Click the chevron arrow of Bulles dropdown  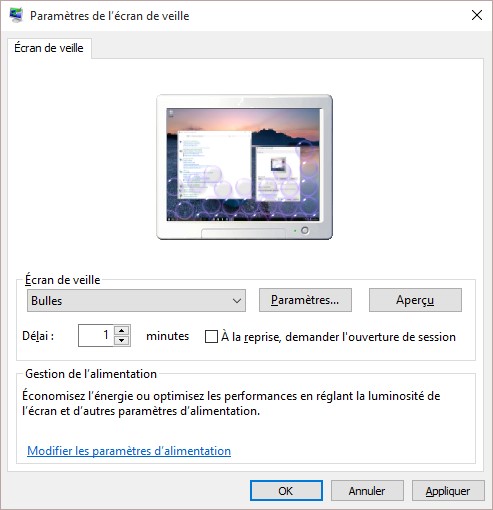click(237, 301)
